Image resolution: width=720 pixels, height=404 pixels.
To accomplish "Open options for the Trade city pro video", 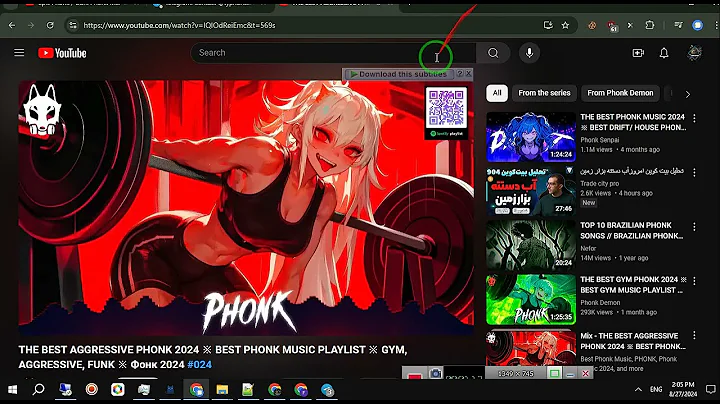I will tap(694, 172).
